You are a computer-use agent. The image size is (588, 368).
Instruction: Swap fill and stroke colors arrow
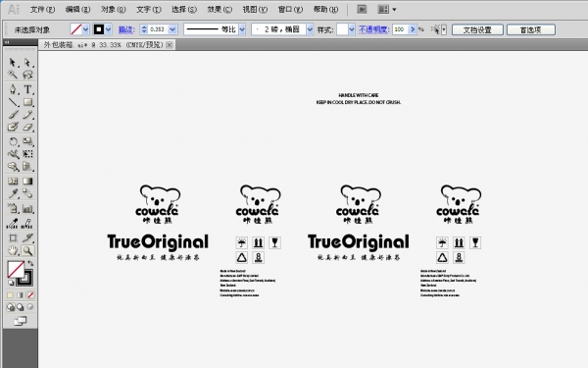(30, 264)
